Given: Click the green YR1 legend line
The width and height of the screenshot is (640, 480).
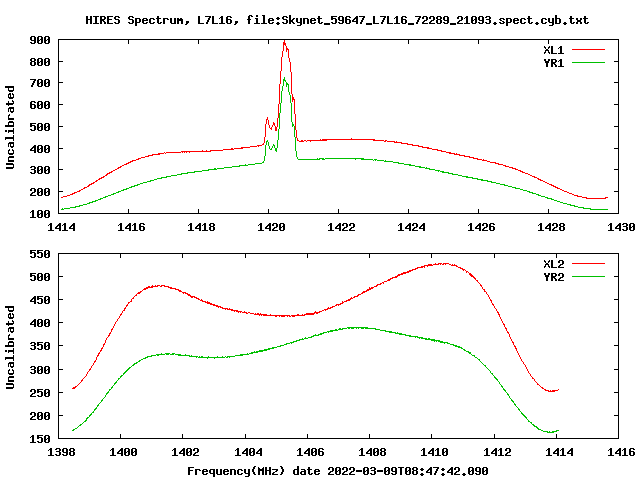Looking at the screenshot, I should pyautogui.click(x=588, y=62).
